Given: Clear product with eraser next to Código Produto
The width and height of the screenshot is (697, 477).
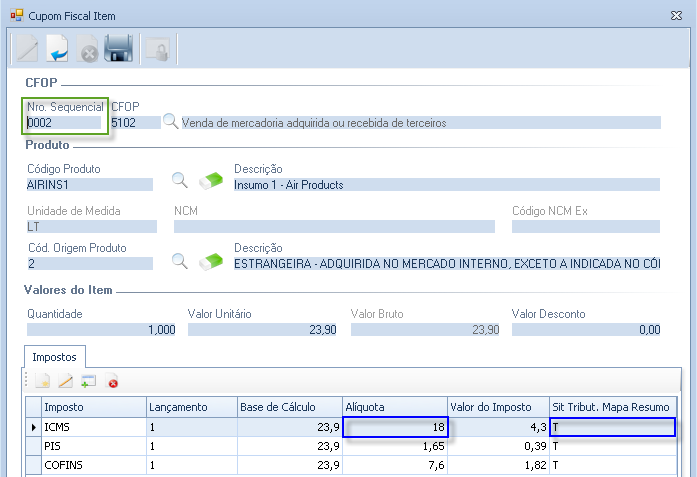Looking at the screenshot, I should pyautogui.click(x=210, y=180).
